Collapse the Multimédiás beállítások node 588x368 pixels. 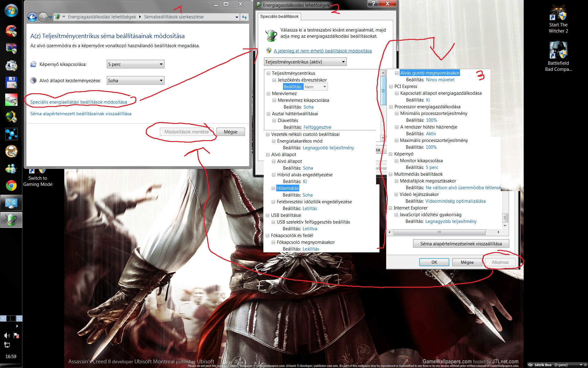[x=391, y=174]
